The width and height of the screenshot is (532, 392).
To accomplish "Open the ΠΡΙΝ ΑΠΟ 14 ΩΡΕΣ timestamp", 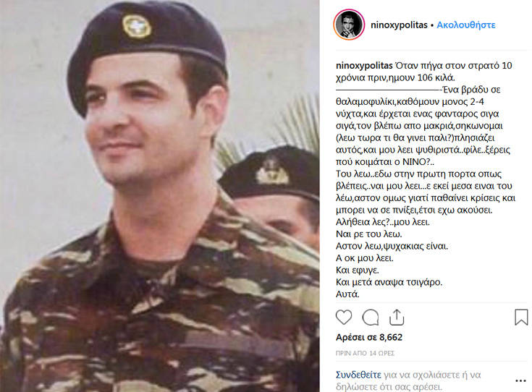I will [x=365, y=354].
